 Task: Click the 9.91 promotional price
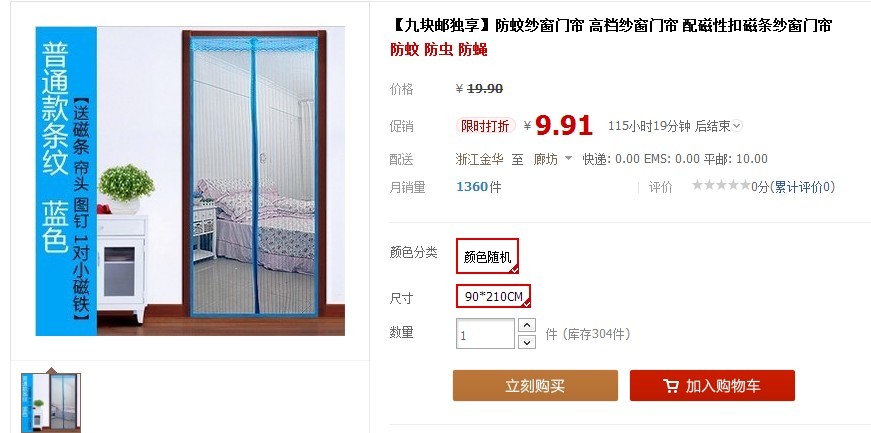(563, 126)
